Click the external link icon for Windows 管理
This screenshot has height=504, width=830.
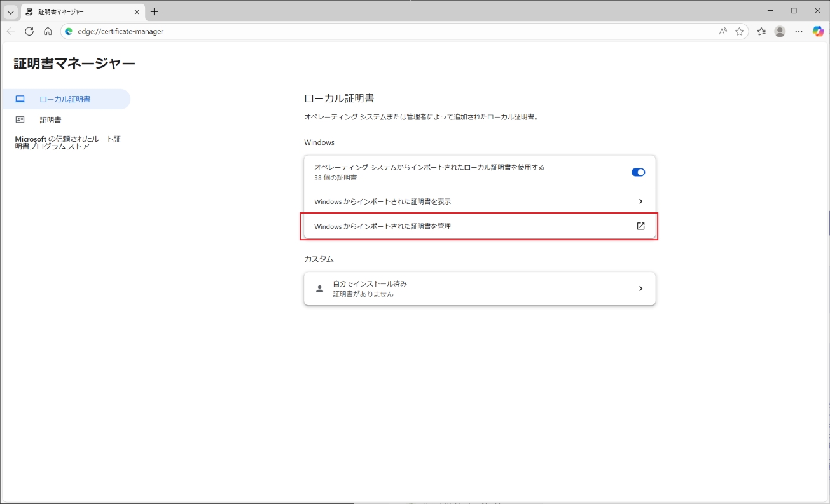[640, 226]
